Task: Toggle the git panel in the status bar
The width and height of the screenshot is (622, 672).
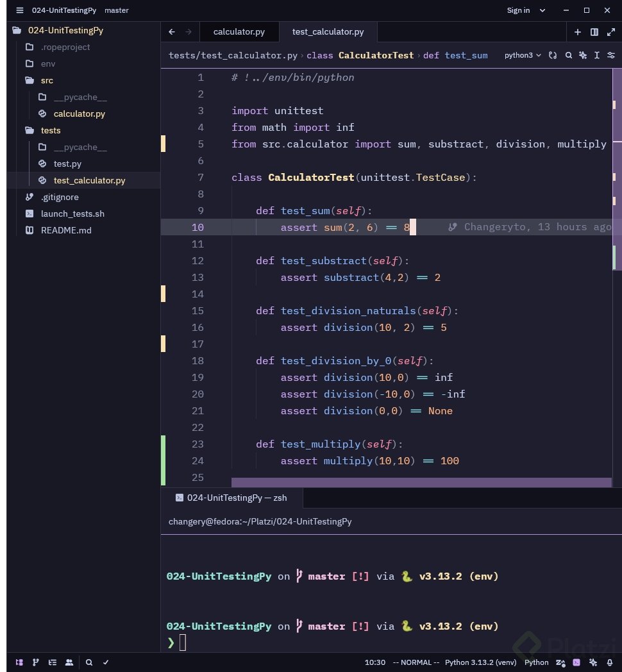Action: [x=35, y=662]
